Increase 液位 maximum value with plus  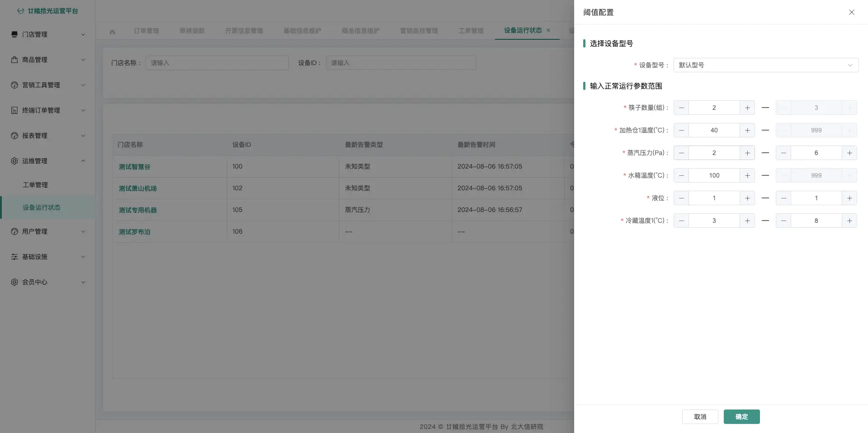849,198
